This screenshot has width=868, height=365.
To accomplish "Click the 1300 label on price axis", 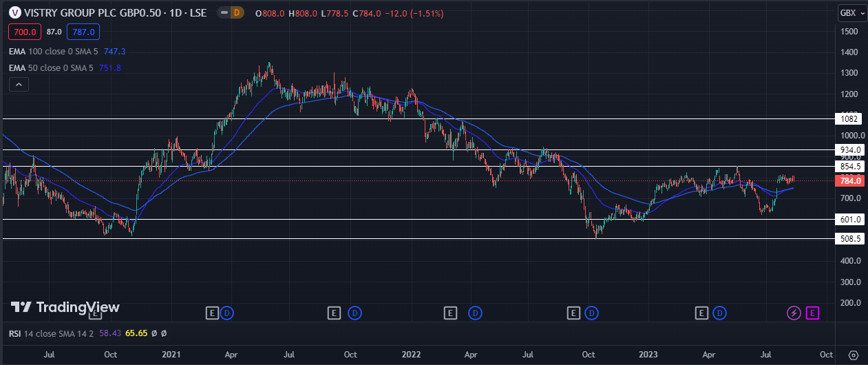I will click(848, 73).
